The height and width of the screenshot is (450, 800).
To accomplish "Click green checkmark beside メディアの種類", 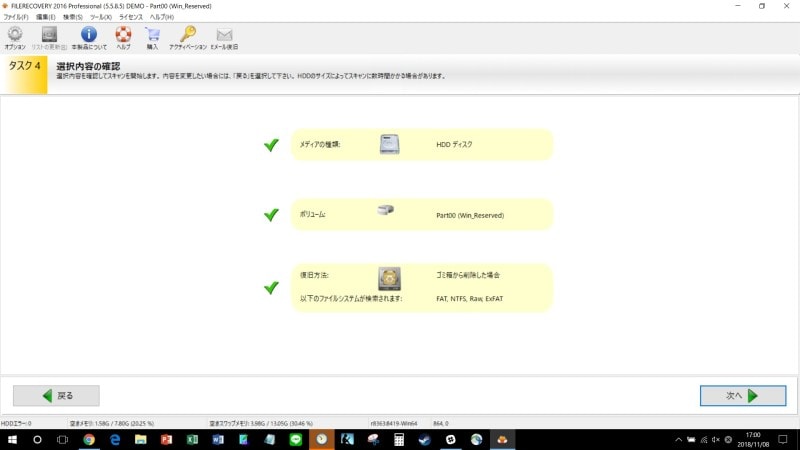I will (271, 145).
